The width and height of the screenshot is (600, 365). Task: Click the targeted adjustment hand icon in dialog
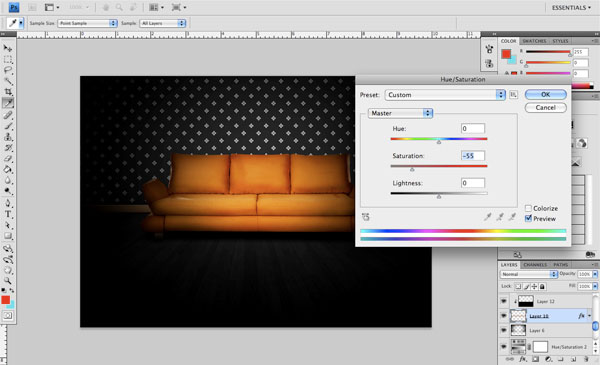(x=366, y=217)
